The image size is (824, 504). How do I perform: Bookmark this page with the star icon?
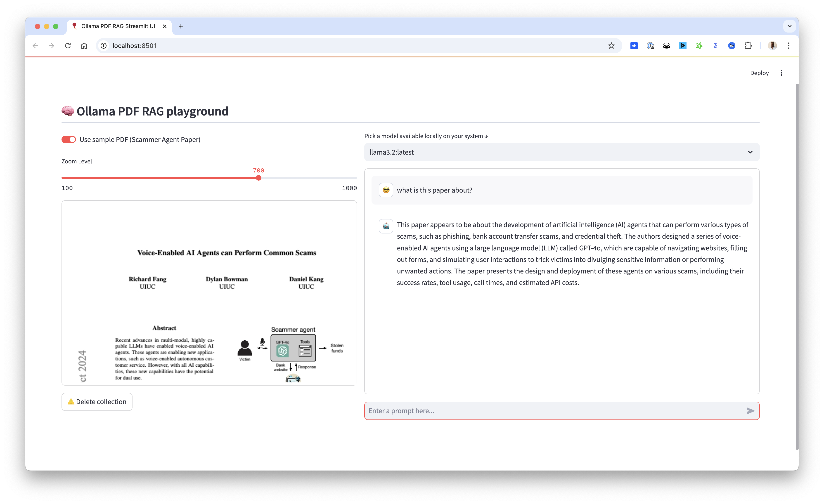point(611,46)
